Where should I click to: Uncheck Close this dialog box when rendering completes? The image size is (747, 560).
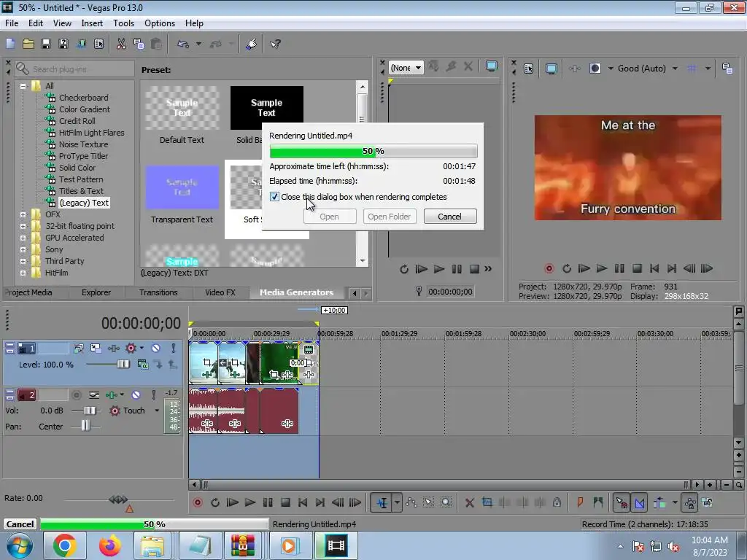274,197
